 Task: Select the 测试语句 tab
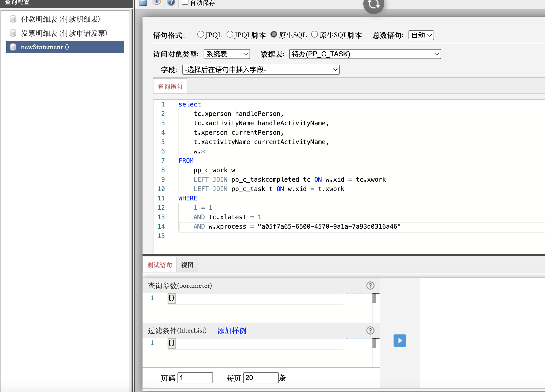pyautogui.click(x=159, y=265)
